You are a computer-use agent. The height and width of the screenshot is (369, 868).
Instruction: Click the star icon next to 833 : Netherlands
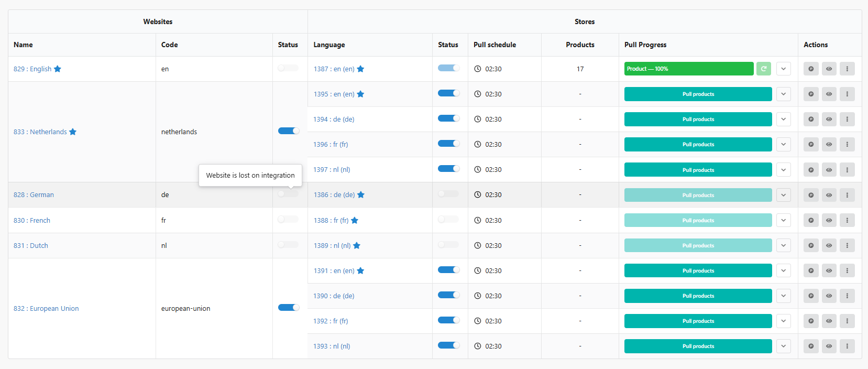pyautogui.click(x=73, y=132)
